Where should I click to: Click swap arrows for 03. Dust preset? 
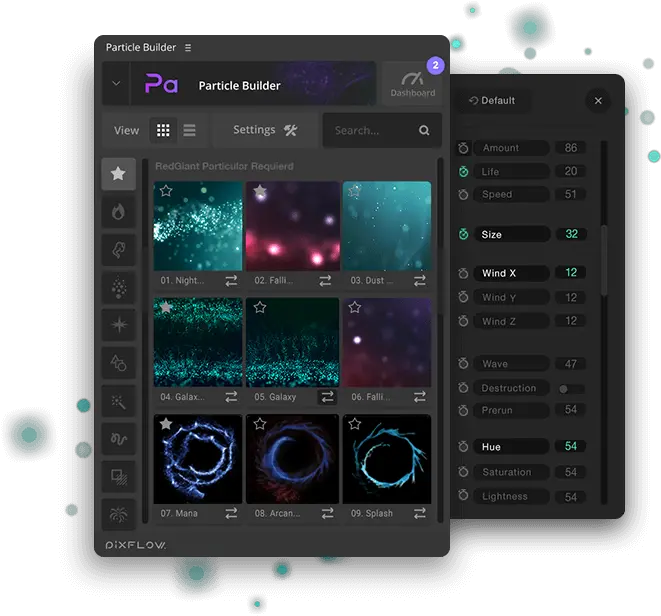[x=419, y=281]
